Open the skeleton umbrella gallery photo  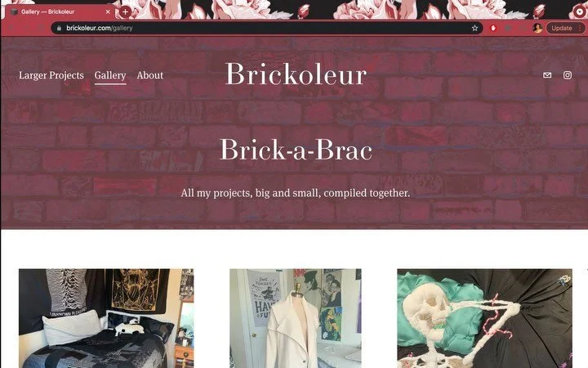[485, 318]
